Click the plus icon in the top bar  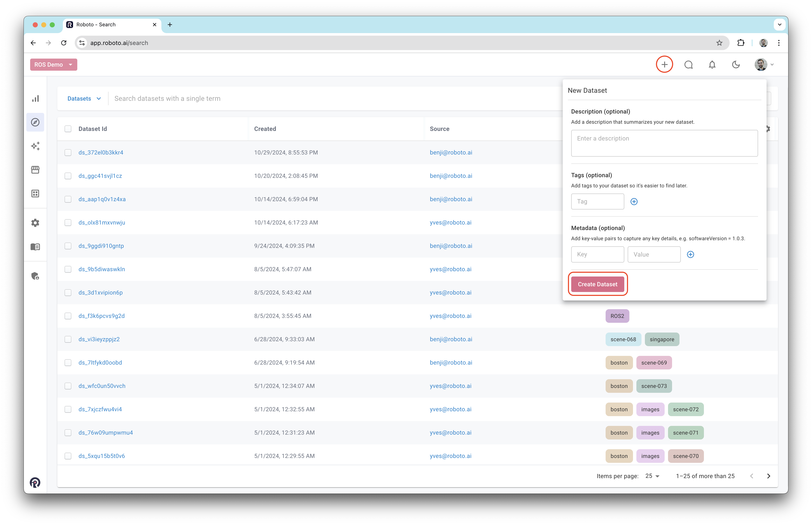pyautogui.click(x=664, y=65)
